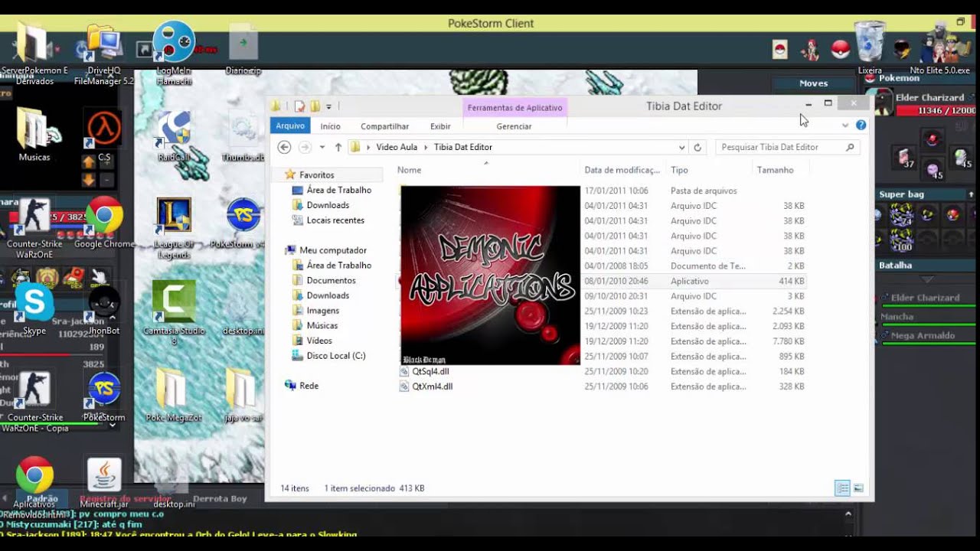Sort files by Tamanho column
The image size is (980, 551).
(x=776, y=170)
